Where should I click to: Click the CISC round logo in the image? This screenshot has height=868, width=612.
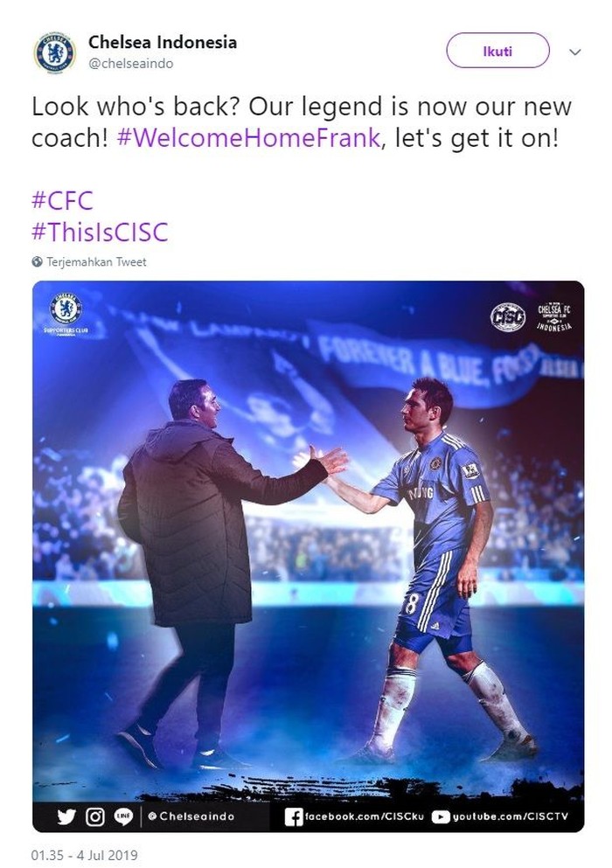click(507, 316)
